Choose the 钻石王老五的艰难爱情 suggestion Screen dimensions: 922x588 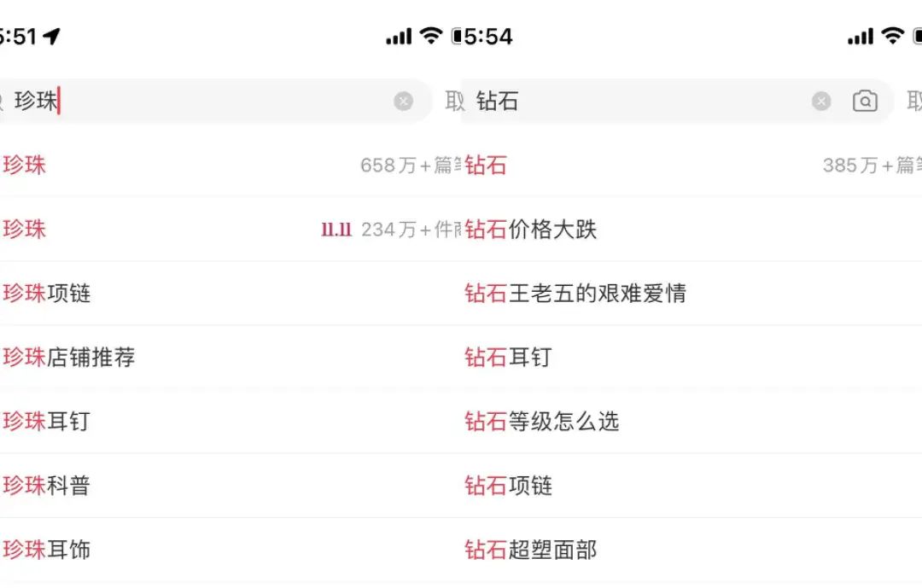pyautogui.click(x=576, y=294)
